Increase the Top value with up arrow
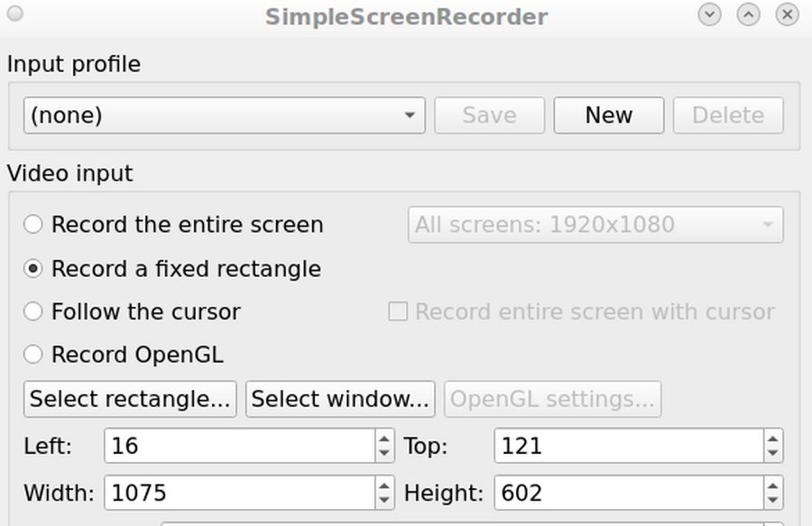 click(773, 438)
